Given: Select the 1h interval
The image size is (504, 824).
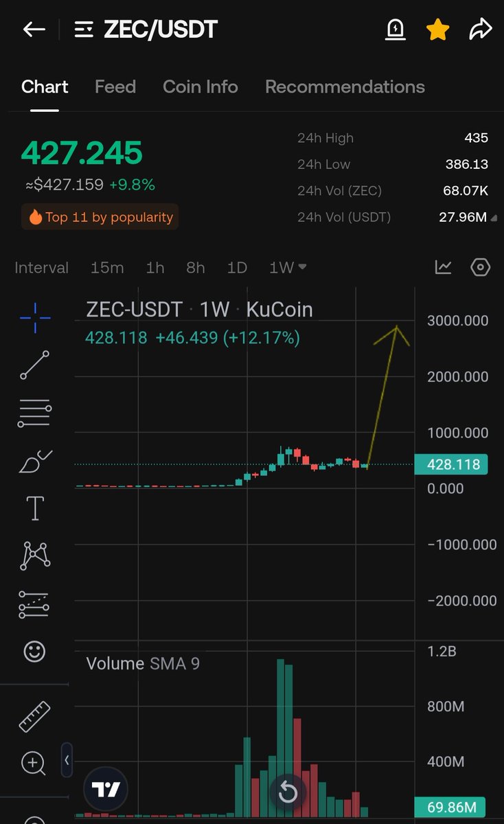Looking at the screenshot, I should (x=155, y=268).
